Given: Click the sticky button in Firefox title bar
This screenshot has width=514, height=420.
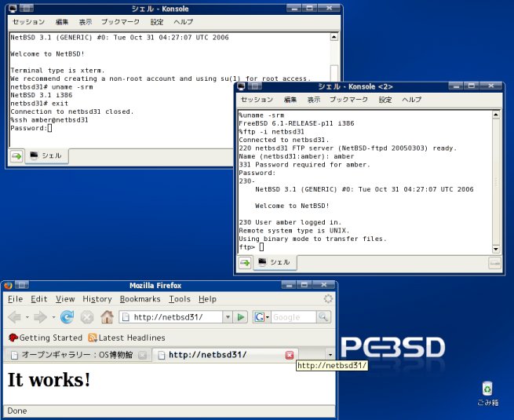Looking at the screenshot, I should 22,285.
